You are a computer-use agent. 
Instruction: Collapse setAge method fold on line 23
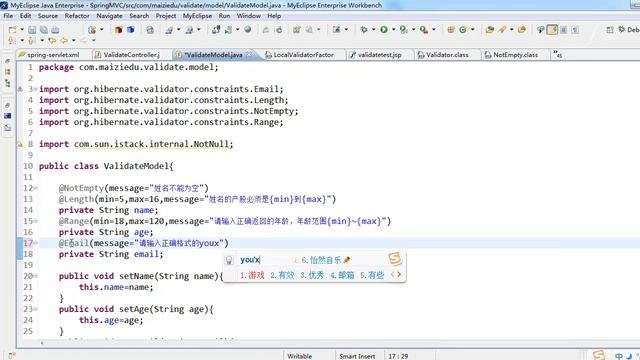35,309
